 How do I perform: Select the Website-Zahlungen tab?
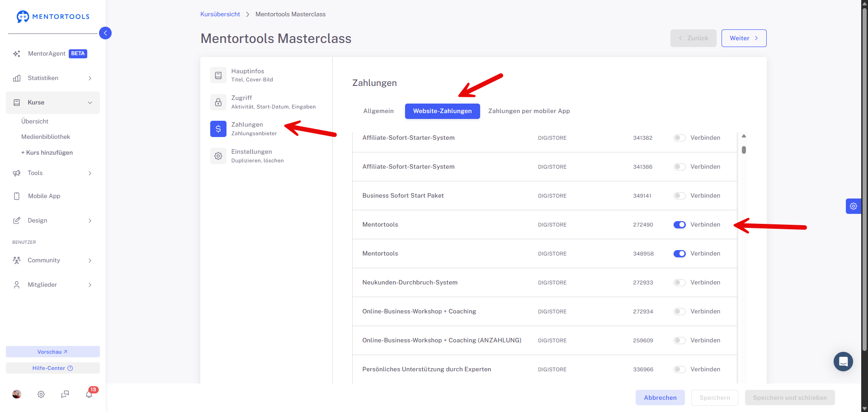point(442,111)
